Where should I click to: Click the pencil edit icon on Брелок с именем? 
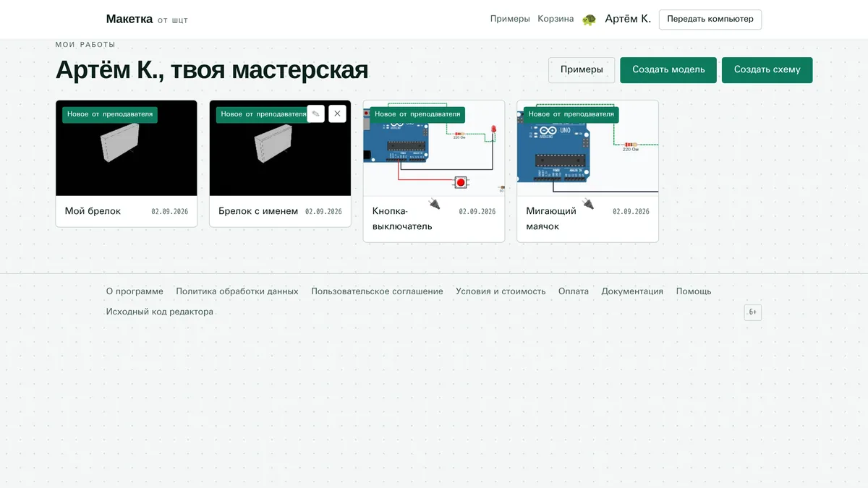[315, 114]
